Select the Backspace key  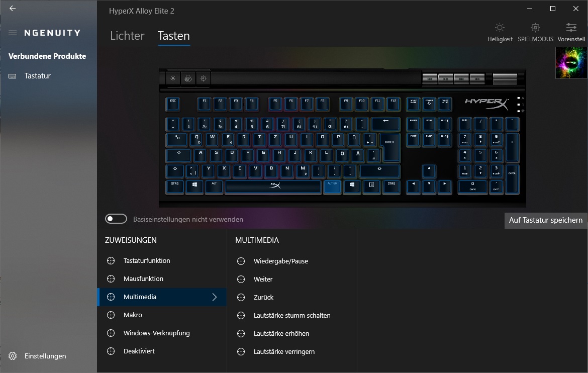point(386,124)
